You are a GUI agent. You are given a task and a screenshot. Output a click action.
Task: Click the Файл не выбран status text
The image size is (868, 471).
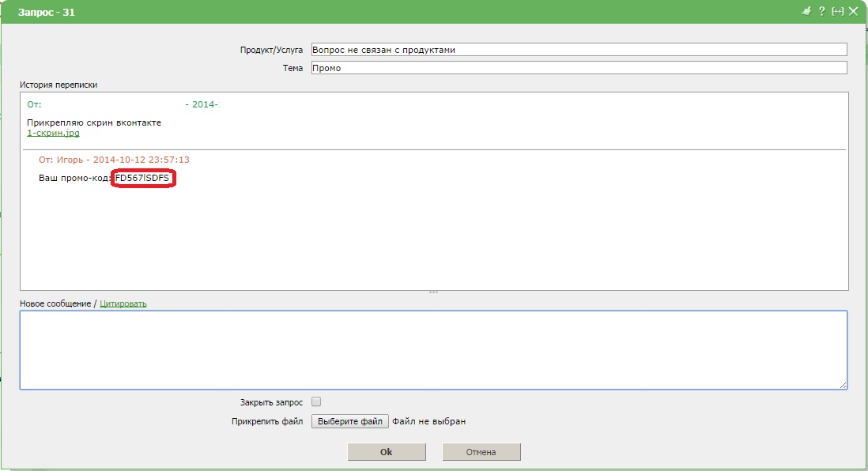click(428, 421)
